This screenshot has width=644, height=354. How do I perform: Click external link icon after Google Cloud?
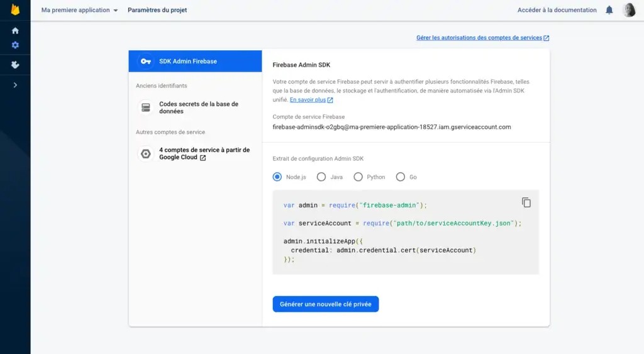(x=203, y=158)
